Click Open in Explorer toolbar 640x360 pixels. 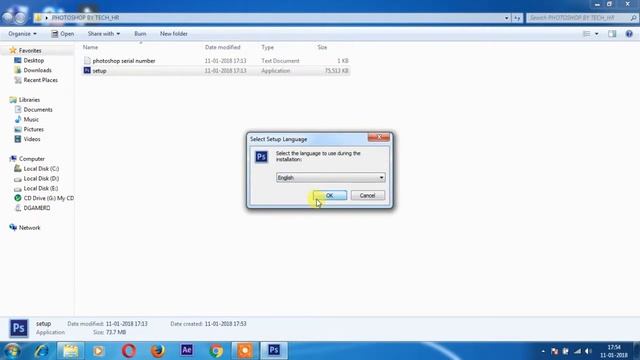tap(62, 34)
